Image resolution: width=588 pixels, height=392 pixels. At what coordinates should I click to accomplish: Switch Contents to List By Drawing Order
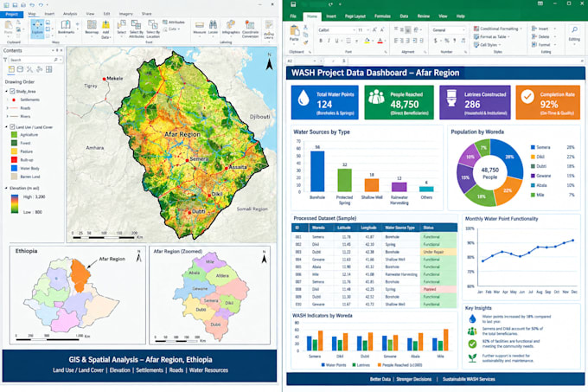11,69
